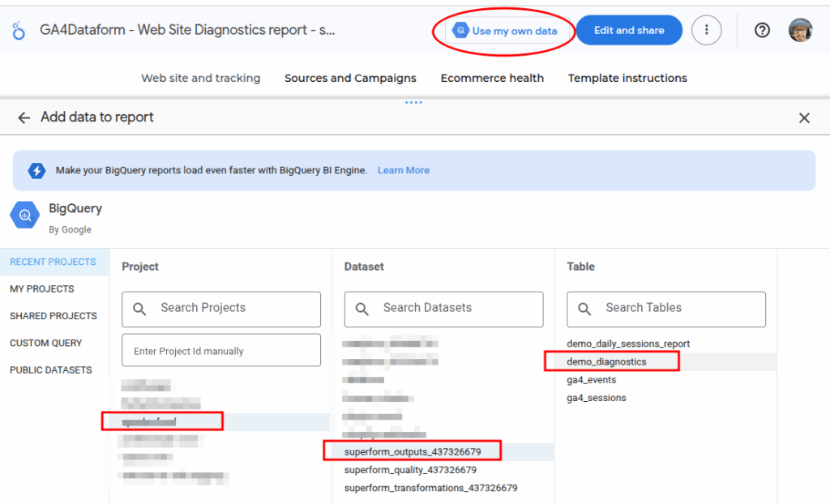This screenshot has width=830, height=504.
Task: Open the user profile avatar
Action: point(801,30)
